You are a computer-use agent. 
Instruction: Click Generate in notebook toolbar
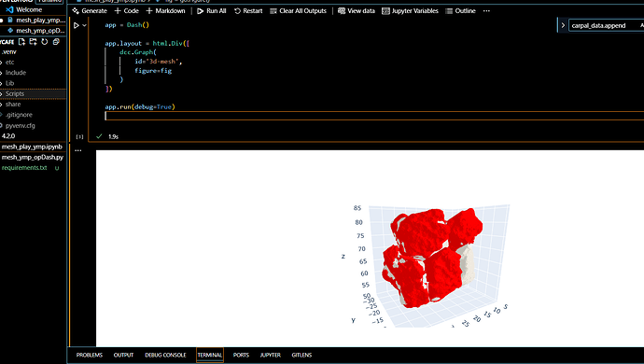[90, 11]
